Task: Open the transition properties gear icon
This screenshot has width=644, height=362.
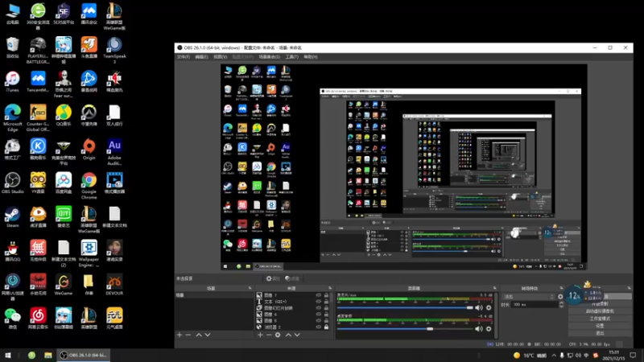Action: click(560, 296)
